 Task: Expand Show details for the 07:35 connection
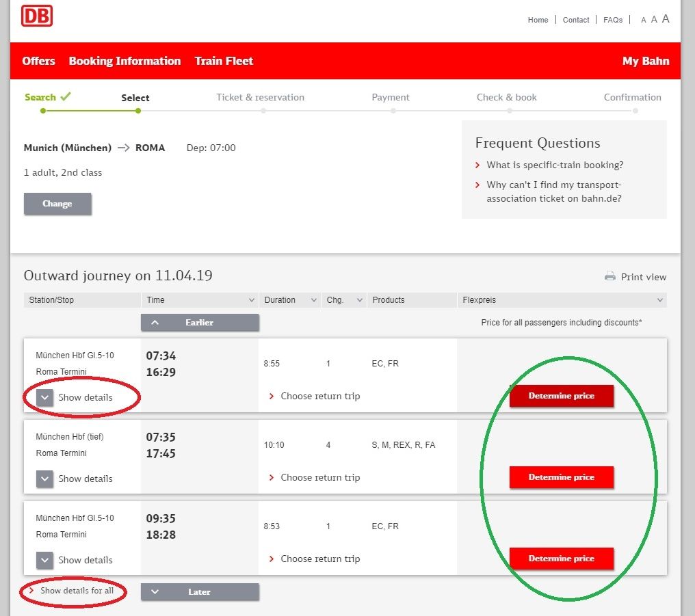pyautogui.click(x=44, y=479)
